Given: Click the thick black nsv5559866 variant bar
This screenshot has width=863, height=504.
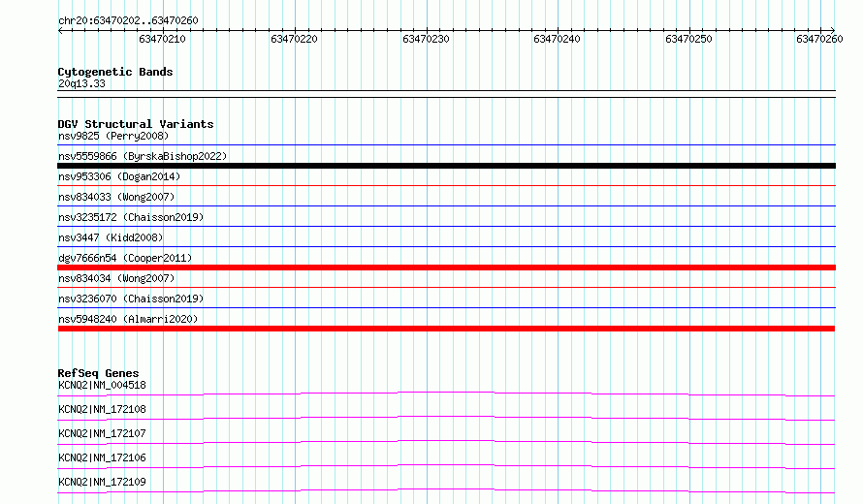Looking at the screenshot, I should click(446, 166).
